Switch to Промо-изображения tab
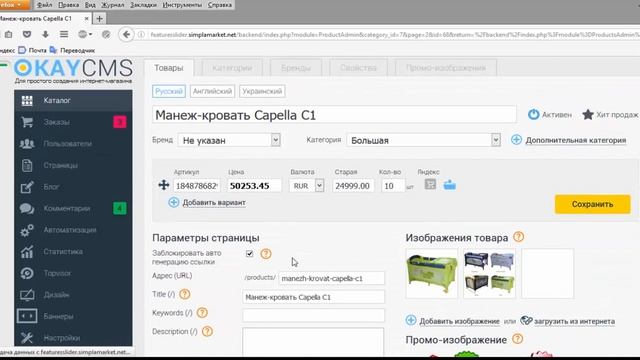The height and width of the screenshot is (360, 640). 446,68
